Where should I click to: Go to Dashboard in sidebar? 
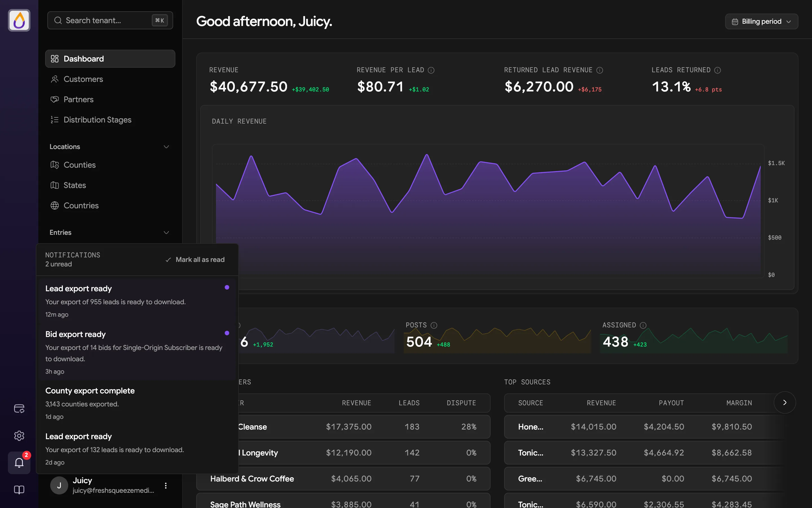pyautogui.click(x=110, y=59)
